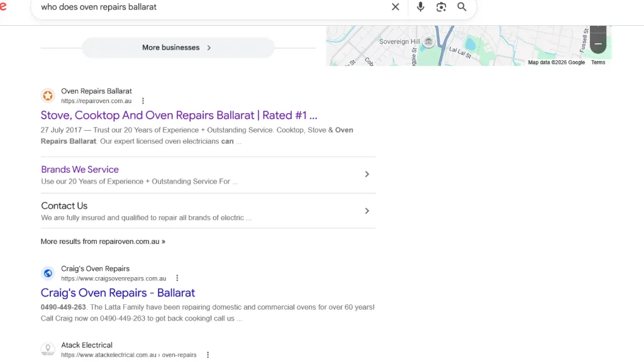Screen dimensions: 644x362
Task: Click the Craig's Oven Repairs globe favicon
Action: click(x=48, y=273)
